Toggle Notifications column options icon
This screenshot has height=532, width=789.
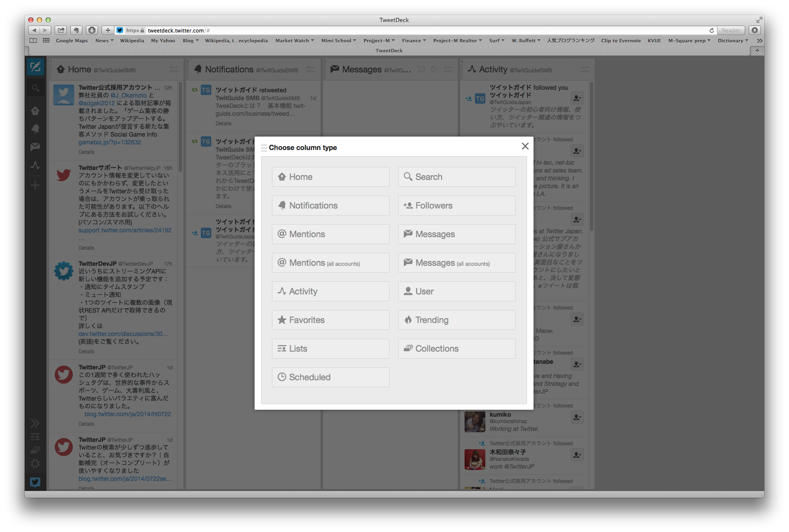[311, 69]
